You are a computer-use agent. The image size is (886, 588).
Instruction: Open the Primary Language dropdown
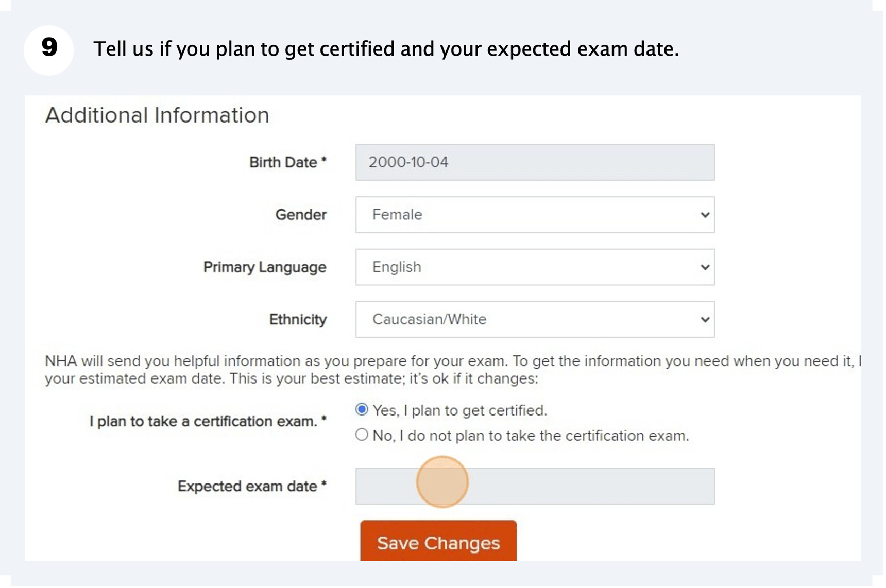click(x=535, y=267)
